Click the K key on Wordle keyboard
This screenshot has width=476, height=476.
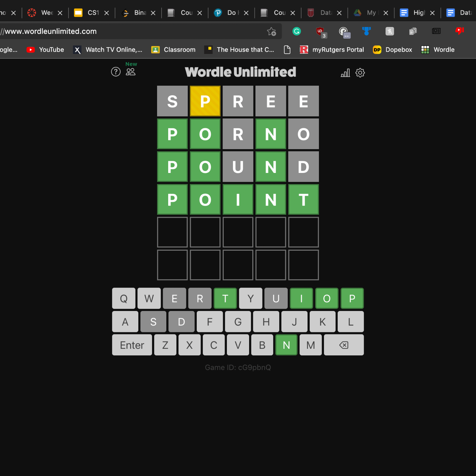(322, 322)
